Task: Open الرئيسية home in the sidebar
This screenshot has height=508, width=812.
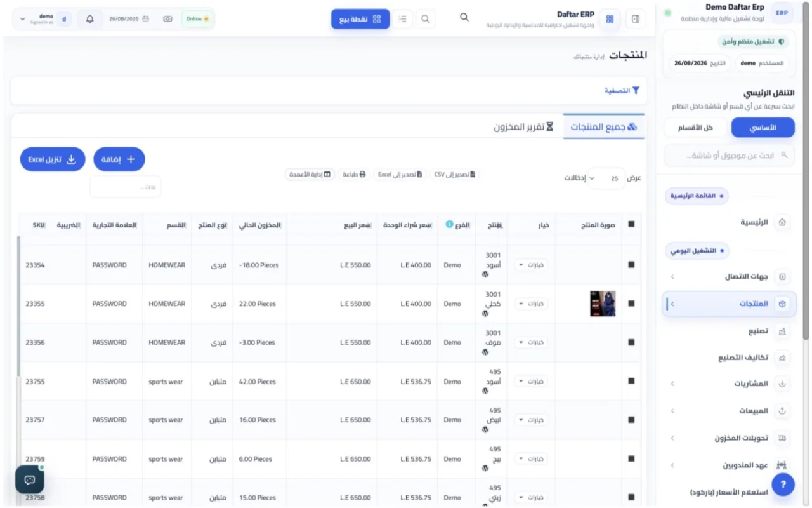Action: tap(729, 222)
